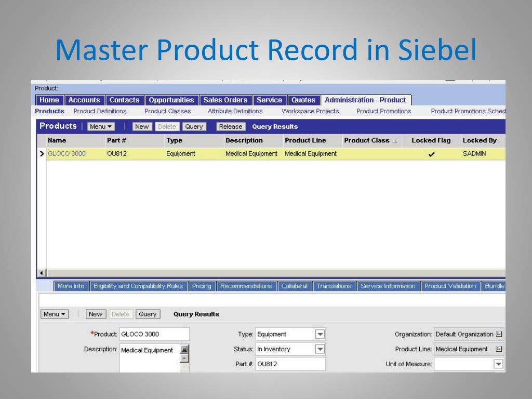
Task: Expand the Type dropdown in the form
Action: 320,334
